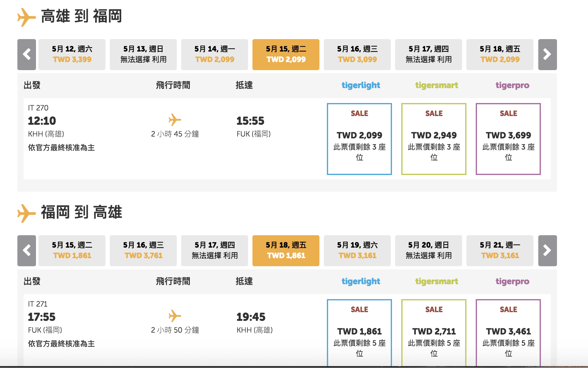Click tigerpro column header in return section
This screenshot has height=368, width=588.
click(512, 281)
